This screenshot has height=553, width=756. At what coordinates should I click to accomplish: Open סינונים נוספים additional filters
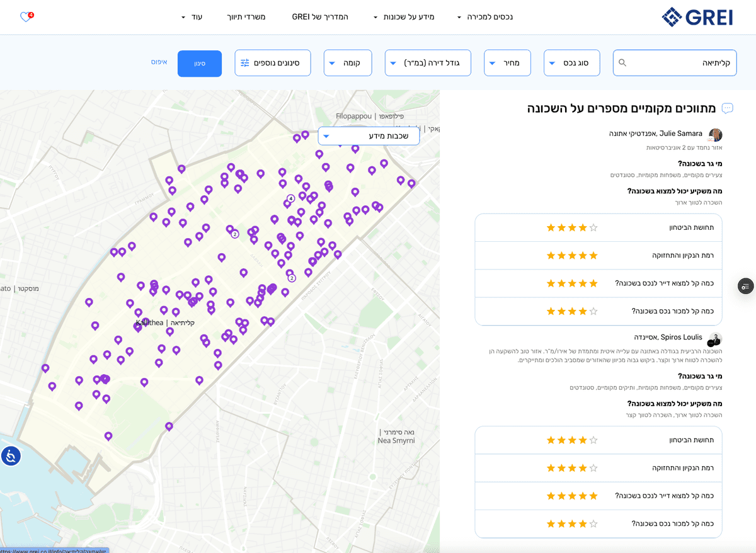tap(272, 63)
